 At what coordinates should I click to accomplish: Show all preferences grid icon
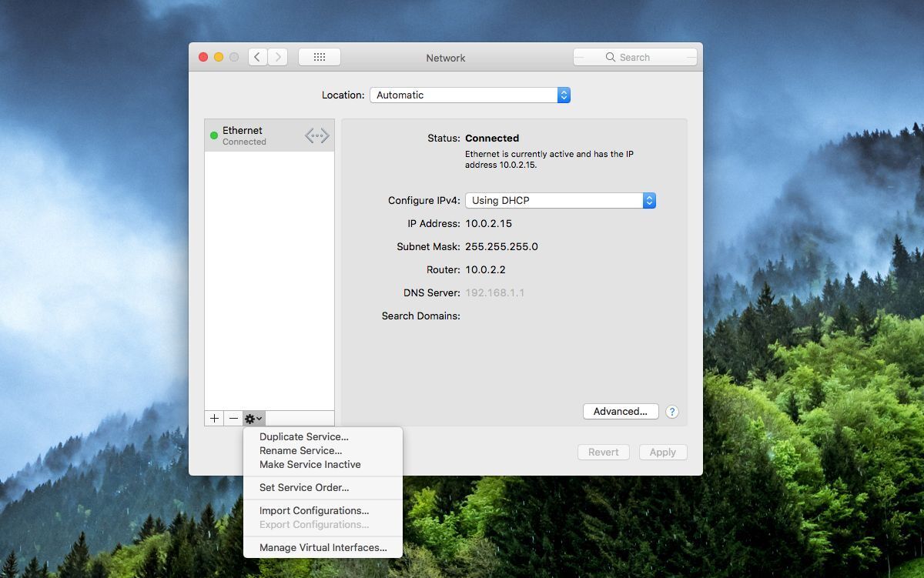tap(320, 57)
